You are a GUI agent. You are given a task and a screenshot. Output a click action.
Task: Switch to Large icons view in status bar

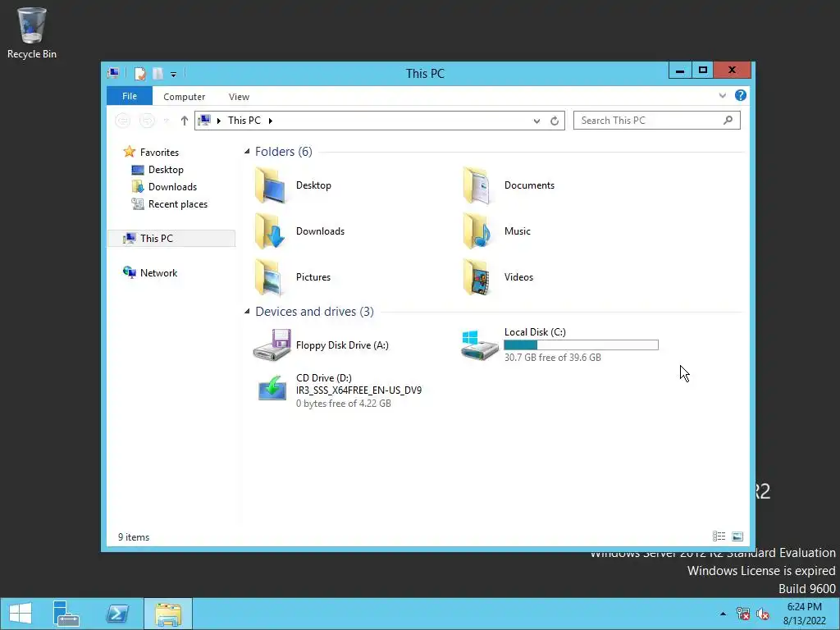click(737, 536)
